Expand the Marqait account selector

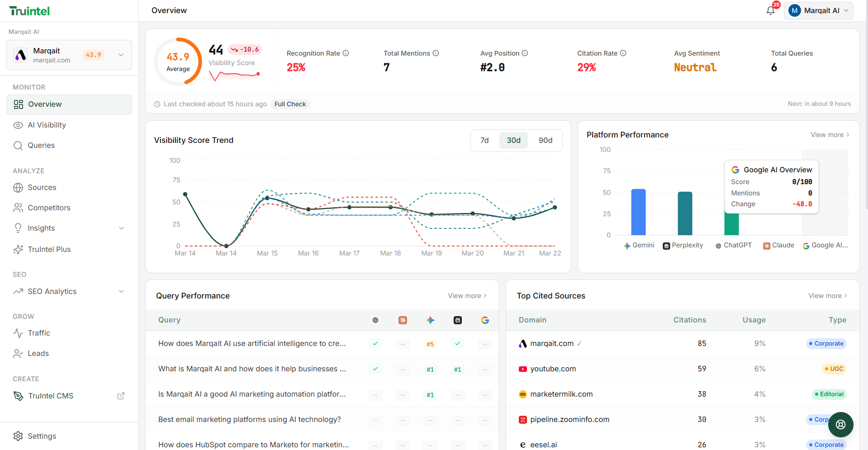(x=120, y=55)
